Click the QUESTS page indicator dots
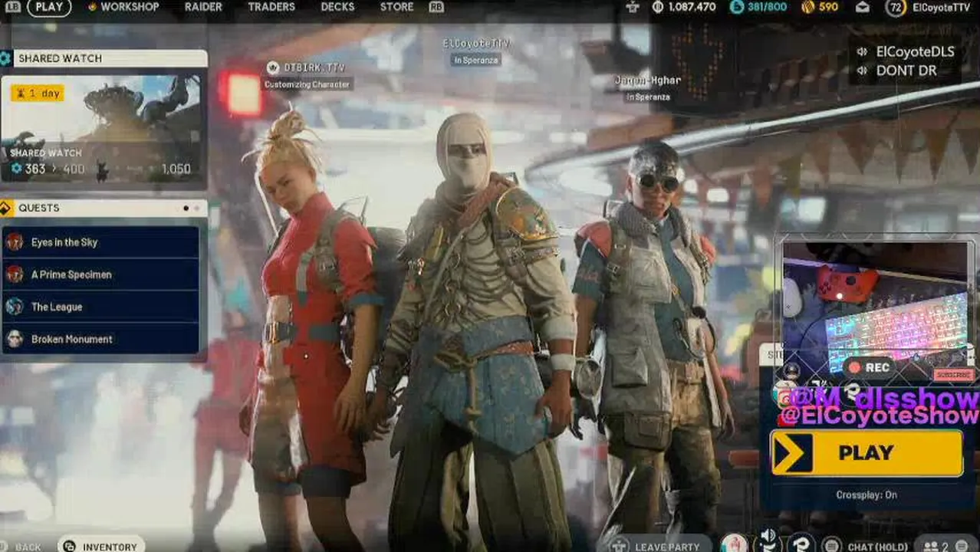980x552 pixels. coord(190,208)
